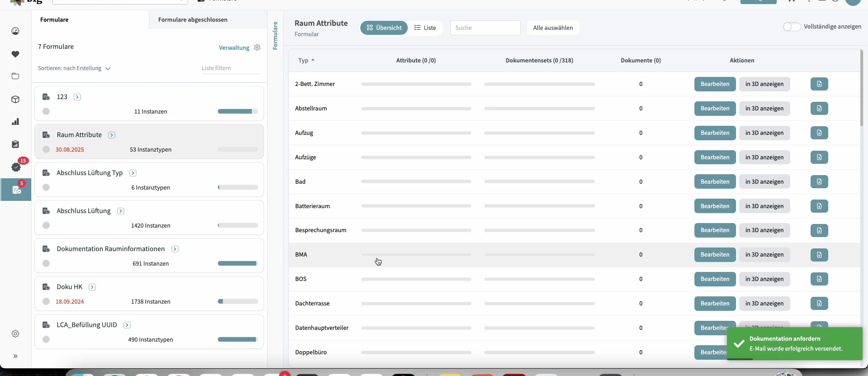Open the clipboard icon in sidebar
The image size is (868, 376).
pyautogui.click(x=15, y=144)
